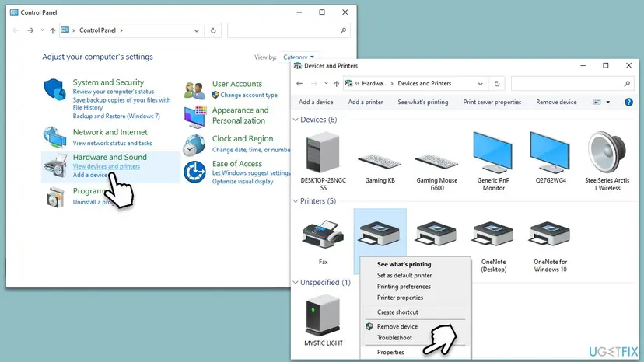
Task: Click the highlighted selected printer icon
Action: tap(380, 234)
